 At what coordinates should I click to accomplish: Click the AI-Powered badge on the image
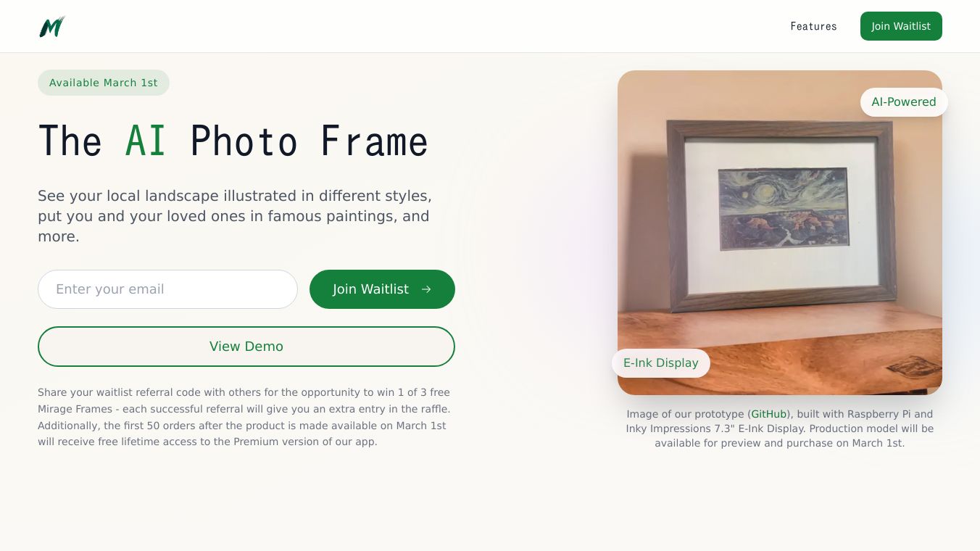(x=904, y=102)
